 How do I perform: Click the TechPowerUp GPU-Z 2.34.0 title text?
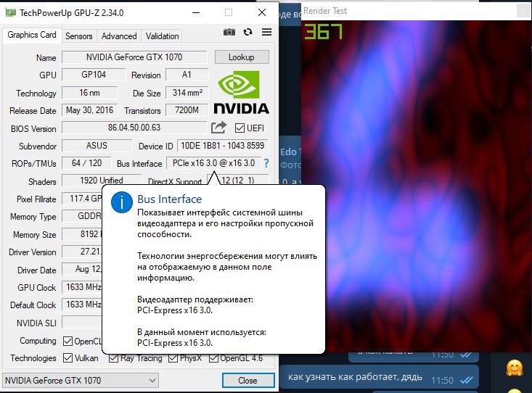point(71,13)
